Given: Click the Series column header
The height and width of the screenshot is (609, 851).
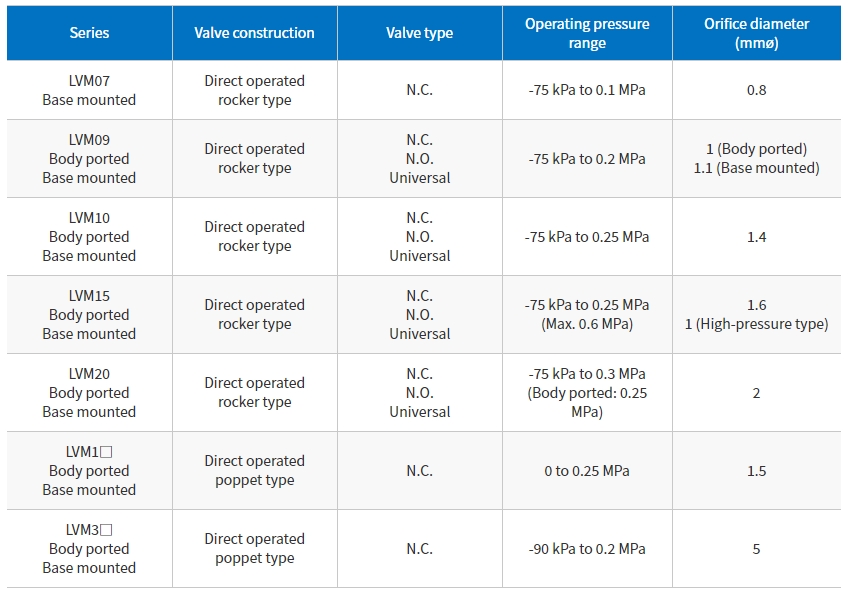Looking at the screenshot, I should 90,33.
